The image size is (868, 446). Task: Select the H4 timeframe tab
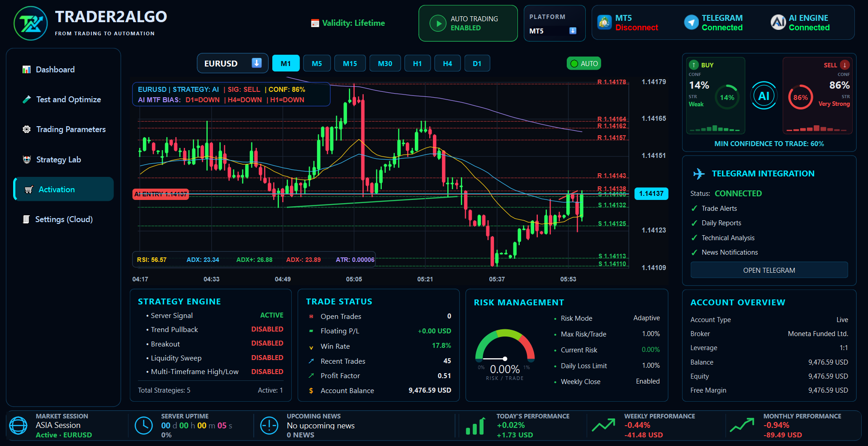point(448,63)
